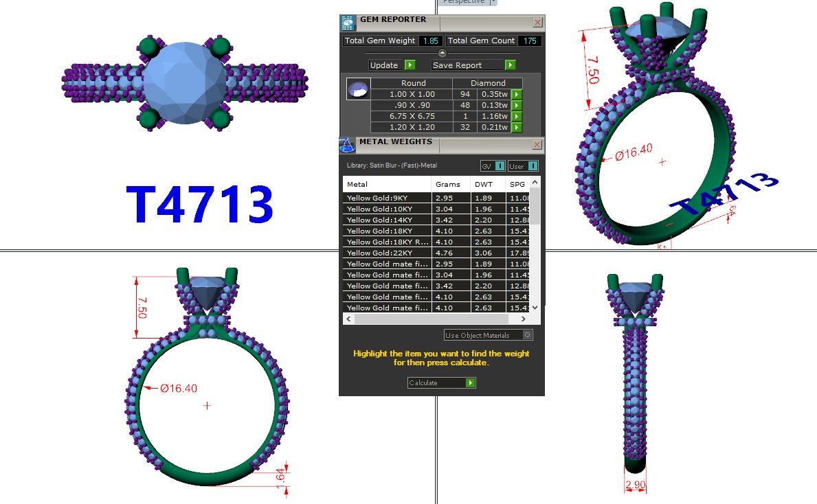
Task: Click the green arrow for the 1.00 X 1.00 row
Action: 517,95
